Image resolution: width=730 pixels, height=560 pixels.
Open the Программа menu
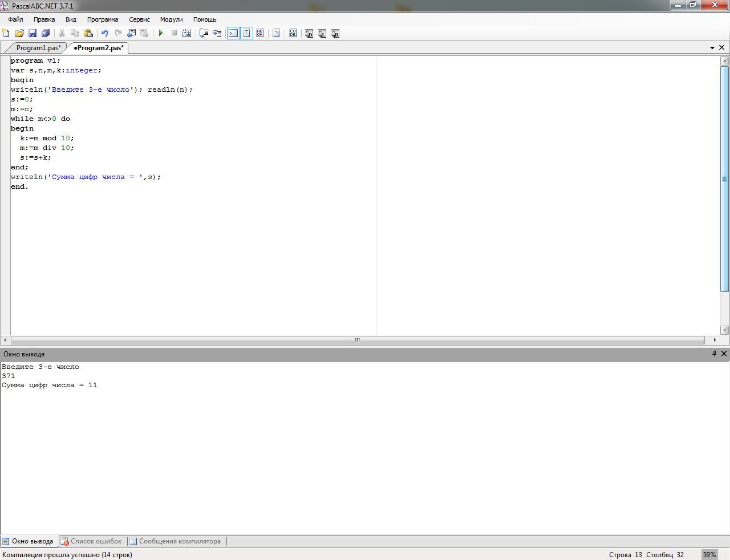[x=103, y=19]
